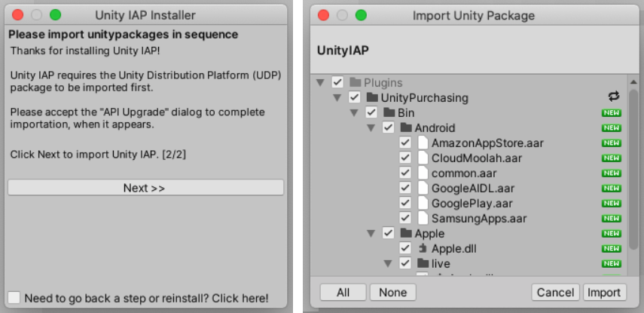
Task: Uncheck GoogleAIDL.aar checkbox
Action: [405, 189]
